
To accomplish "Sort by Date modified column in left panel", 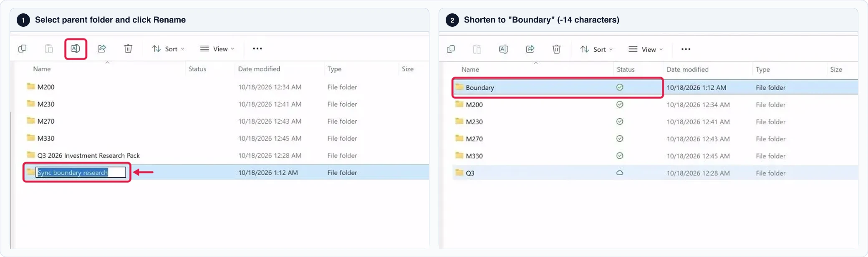I will click(x=259, y=69).
